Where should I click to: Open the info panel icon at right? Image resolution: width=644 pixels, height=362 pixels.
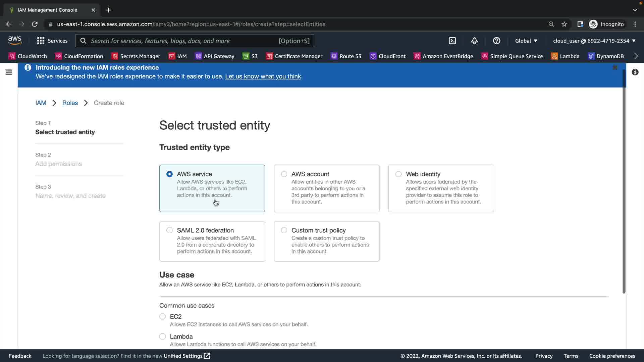635,72
